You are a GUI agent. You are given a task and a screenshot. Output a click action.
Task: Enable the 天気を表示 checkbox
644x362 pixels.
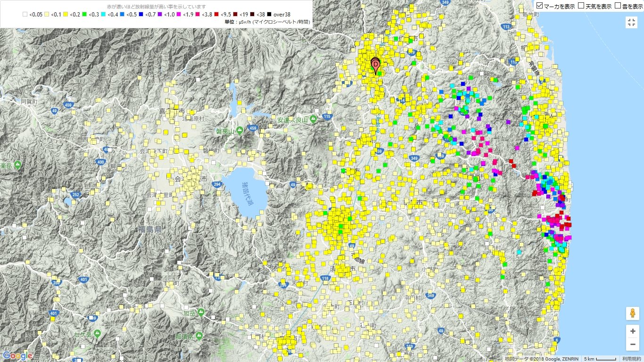click(x=581, y=6)
